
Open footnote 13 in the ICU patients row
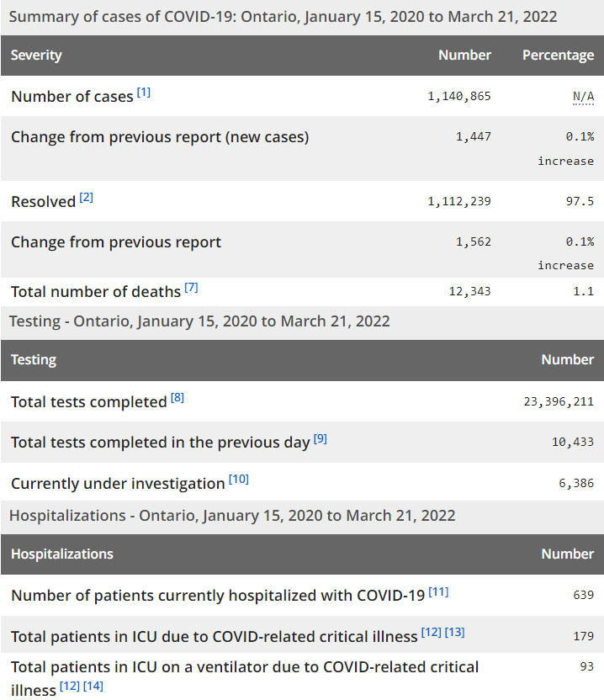(x=455, y=632)
